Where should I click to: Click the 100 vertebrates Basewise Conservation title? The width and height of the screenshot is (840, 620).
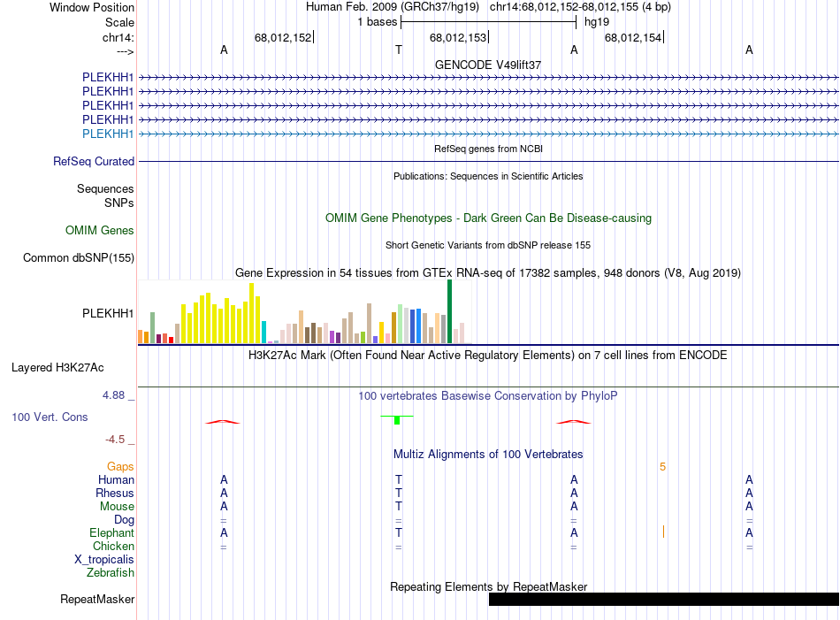(x=488, y=396)
